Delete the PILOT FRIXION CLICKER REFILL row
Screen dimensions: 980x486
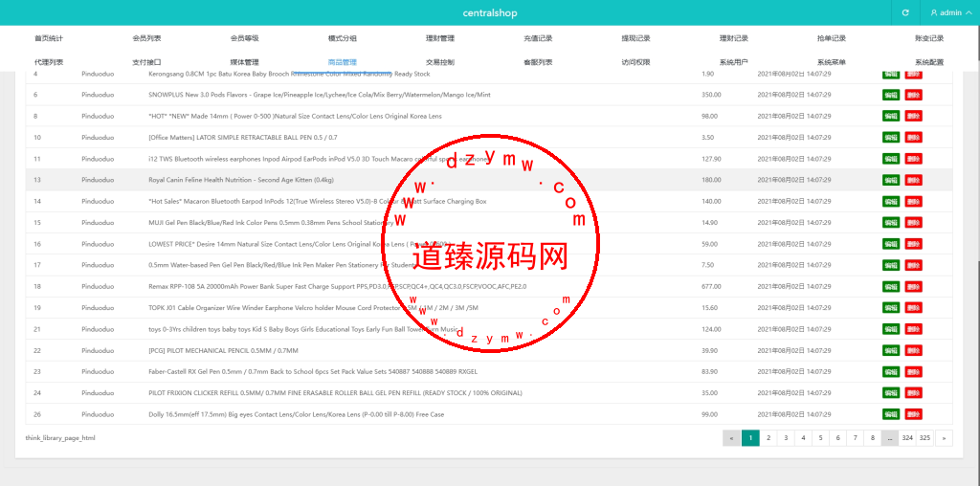(x=913, y=393)
